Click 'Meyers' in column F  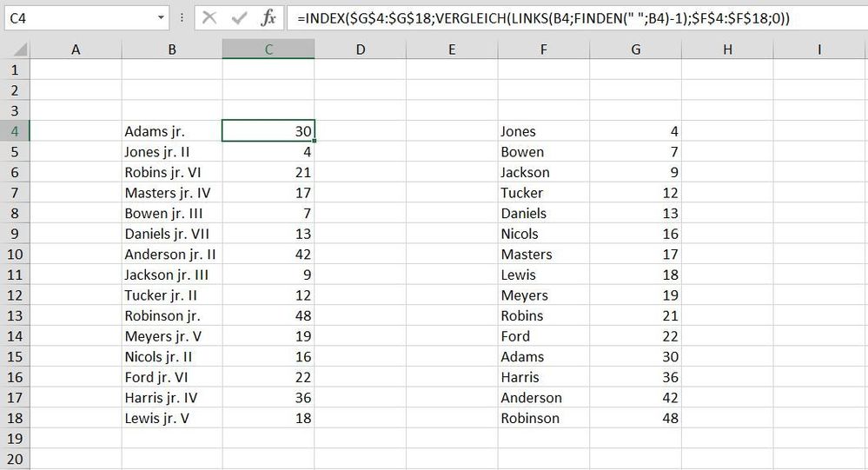544,295
